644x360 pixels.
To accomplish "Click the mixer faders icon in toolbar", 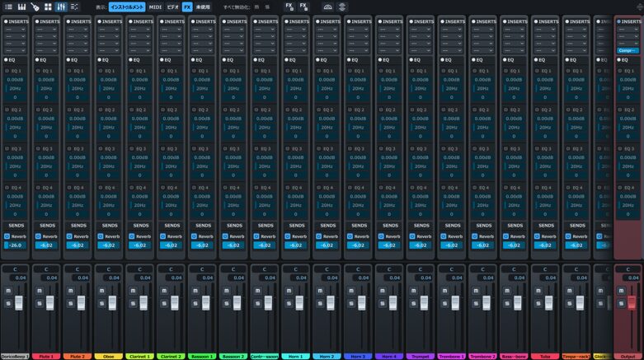I will [61, 7].
